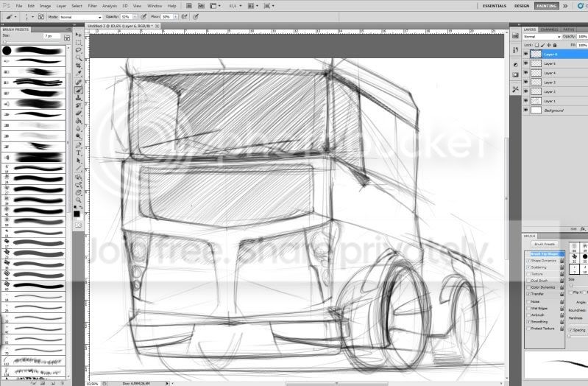This screenshot has height=386, width=588.
Task: Select the Crop tool
Action: (78, 66)
